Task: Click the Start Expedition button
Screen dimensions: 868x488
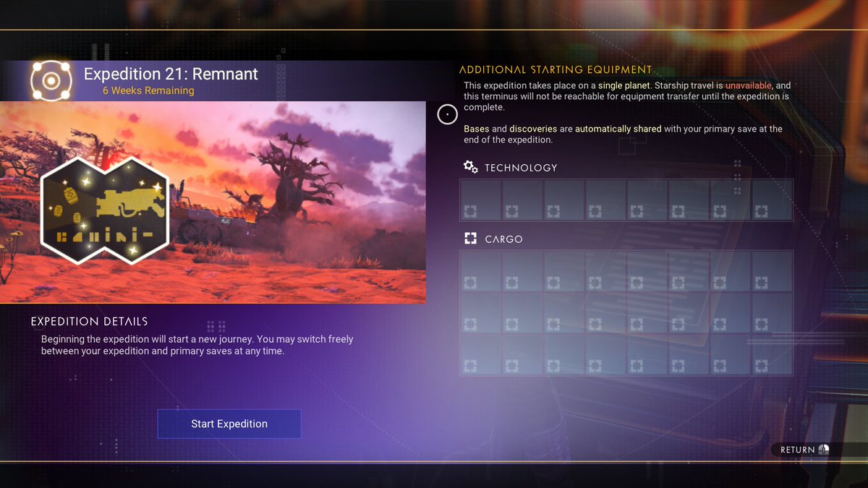Action: [229, 424]
